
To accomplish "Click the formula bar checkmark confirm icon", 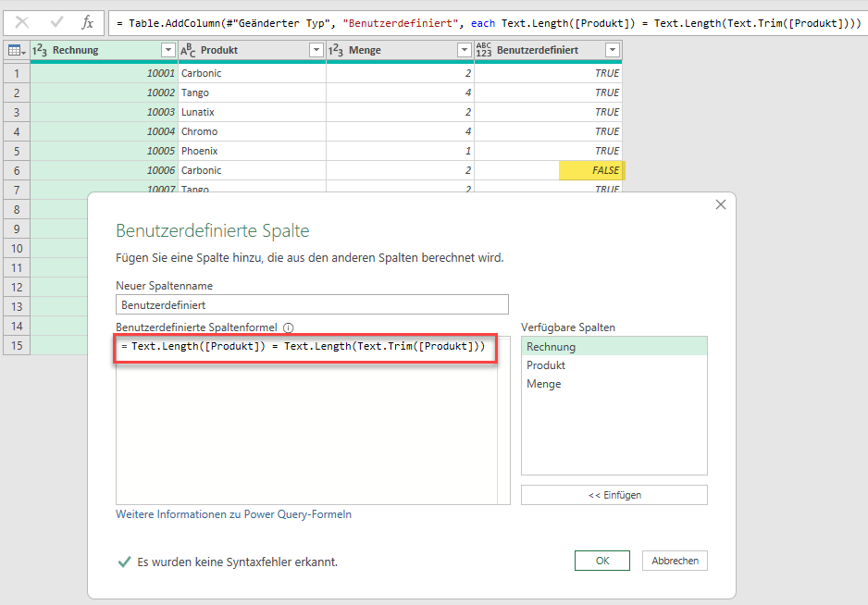I will pos(56,21).
